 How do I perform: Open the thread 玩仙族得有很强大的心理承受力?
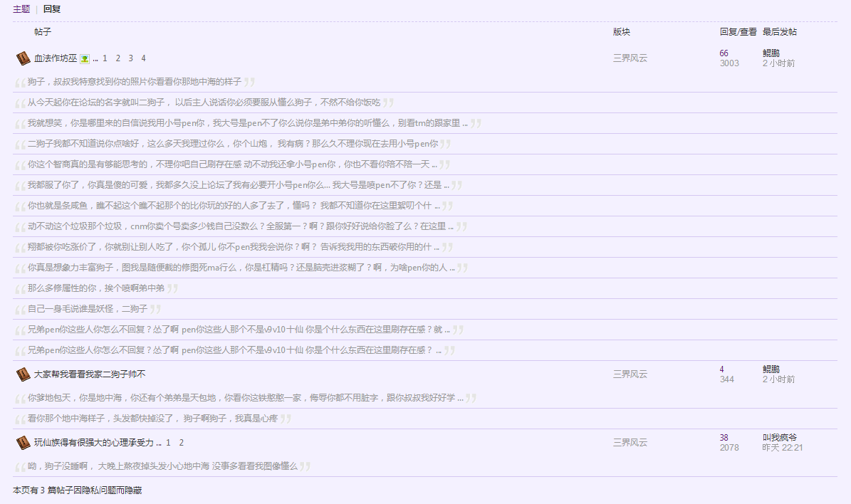94,443
